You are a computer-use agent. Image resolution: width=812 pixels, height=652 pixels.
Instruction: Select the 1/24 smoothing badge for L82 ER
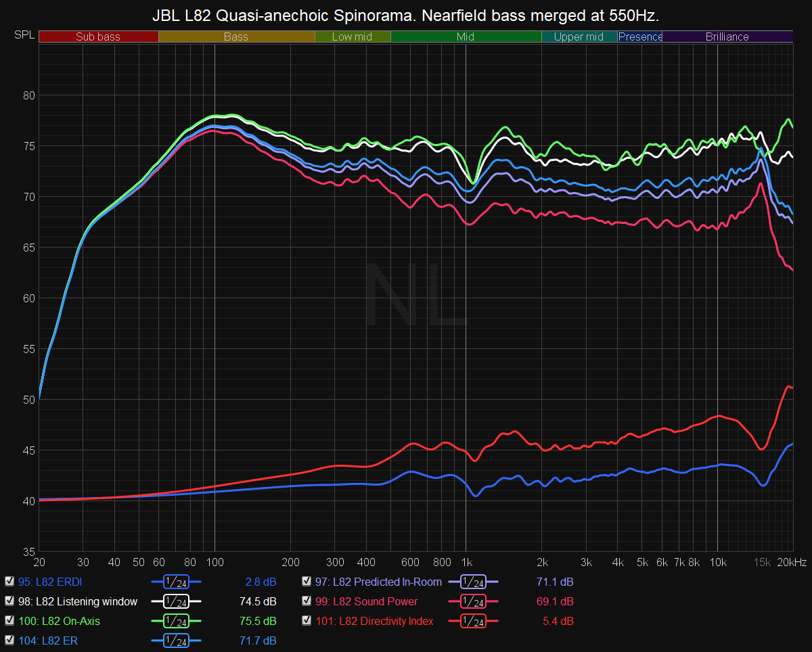click(x=176, y=641)
